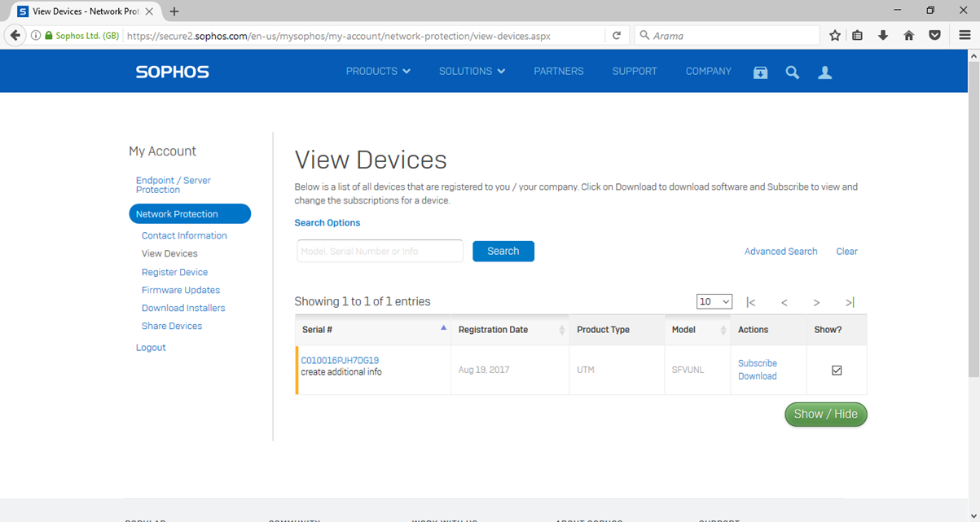Open Download Installers page
This screenshot has width=980, height=522.
pyautogui.click(x=183, y=308)
